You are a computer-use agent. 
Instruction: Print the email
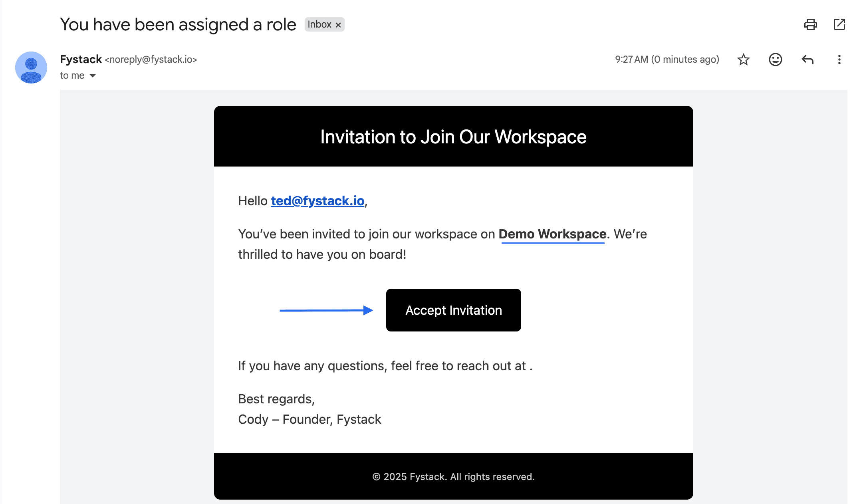[x=810, y=24]
